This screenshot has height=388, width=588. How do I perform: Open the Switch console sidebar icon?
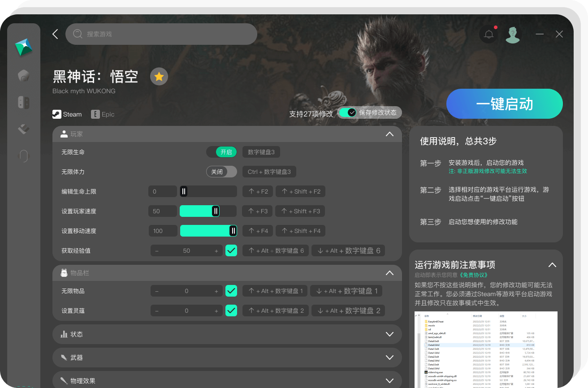click(24, 102)
